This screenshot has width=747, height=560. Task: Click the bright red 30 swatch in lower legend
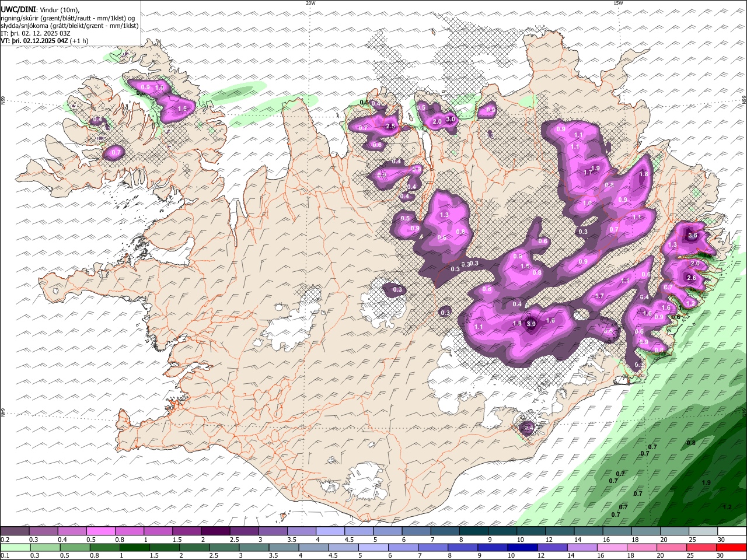[x=731, y=548]
